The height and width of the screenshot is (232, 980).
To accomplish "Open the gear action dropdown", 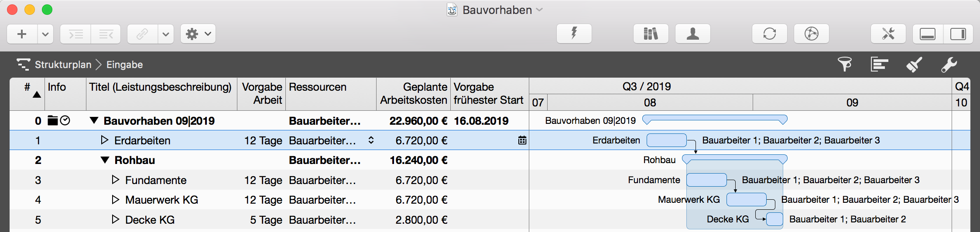I will 198,34.
